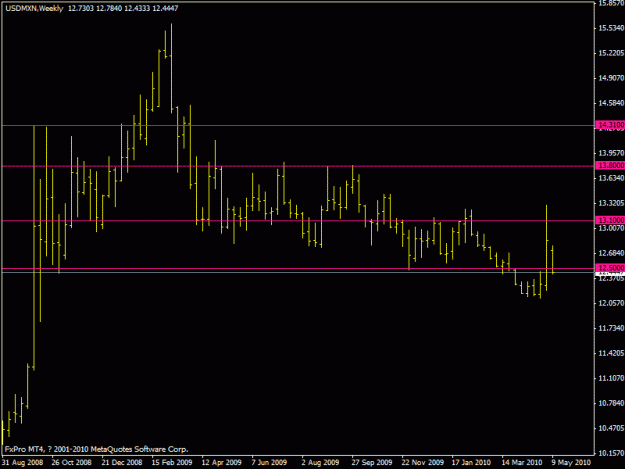This screenshot has height=469, width=625.
Task: Click the 26 Oct 2008 date label
Action: [x=71, y=462]
